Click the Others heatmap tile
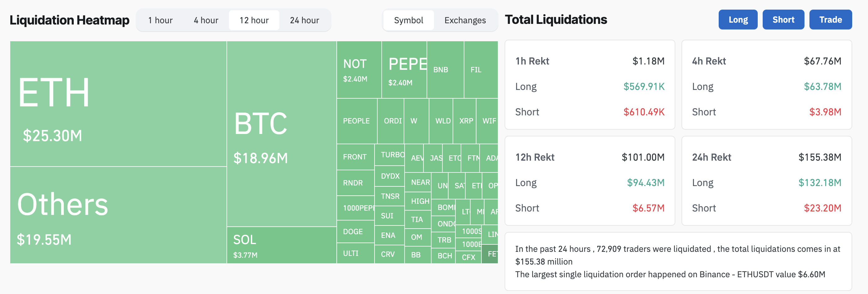The height and width of the screenshot is (294, 868). pos(118,215)
